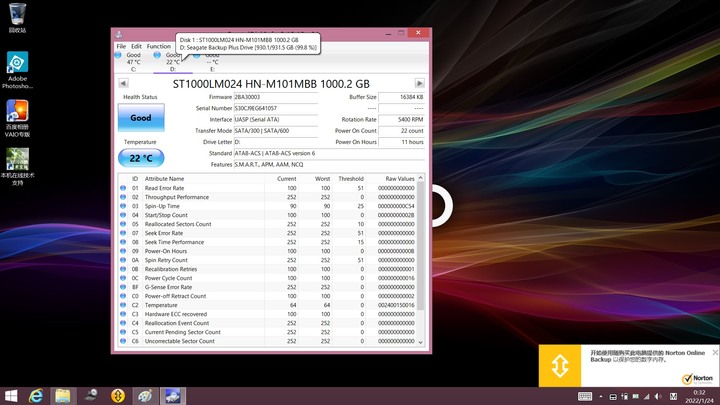The width and height of the screenshot is (720, 405).
Task: Click the Raw Values column header
Action: pos(399,179)
